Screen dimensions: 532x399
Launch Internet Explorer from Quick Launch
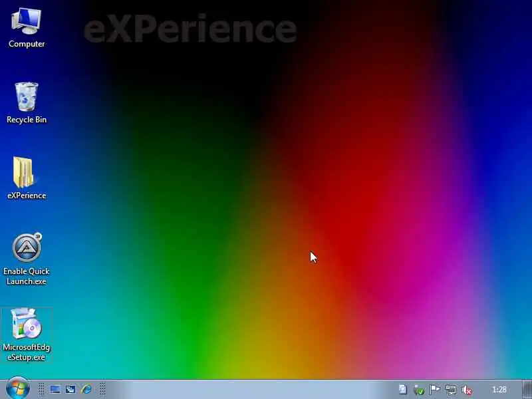click(x=86, y=389)
